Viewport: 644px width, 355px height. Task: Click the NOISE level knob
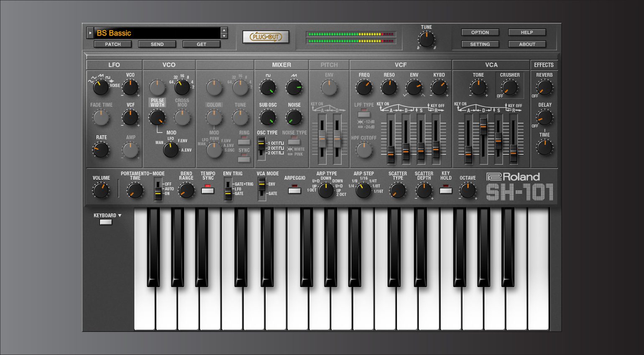294,118
